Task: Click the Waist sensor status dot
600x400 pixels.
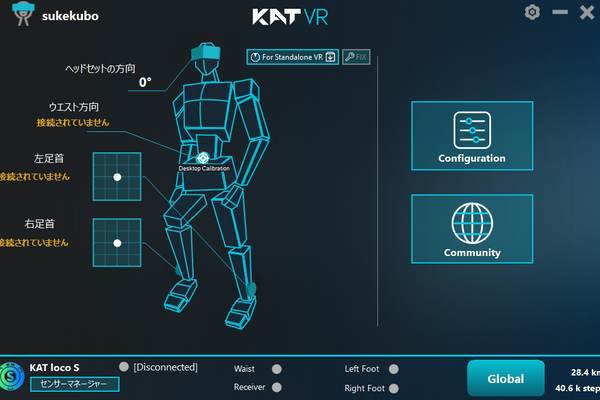Action: (x=277, y=369)
